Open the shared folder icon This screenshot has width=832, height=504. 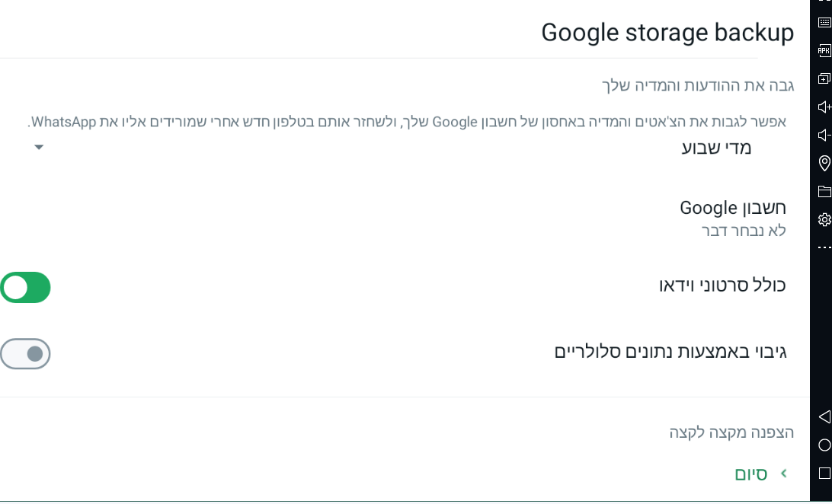[x=824, y=191]
